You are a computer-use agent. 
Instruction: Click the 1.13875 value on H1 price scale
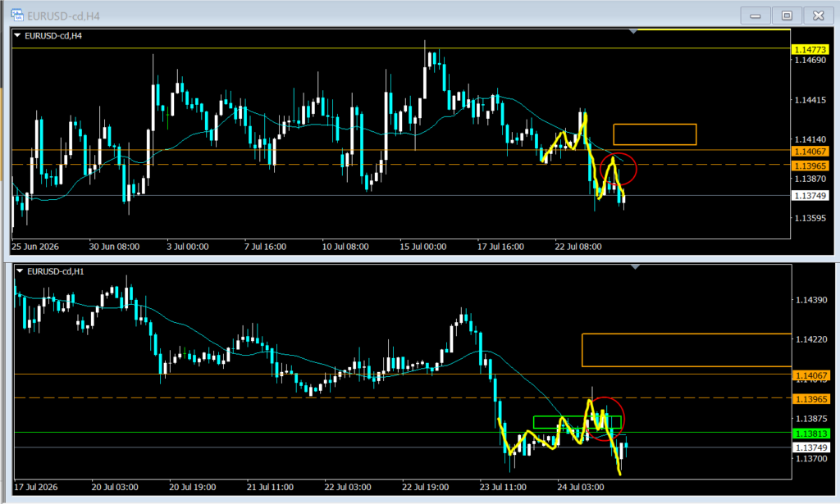pos(811,419)
